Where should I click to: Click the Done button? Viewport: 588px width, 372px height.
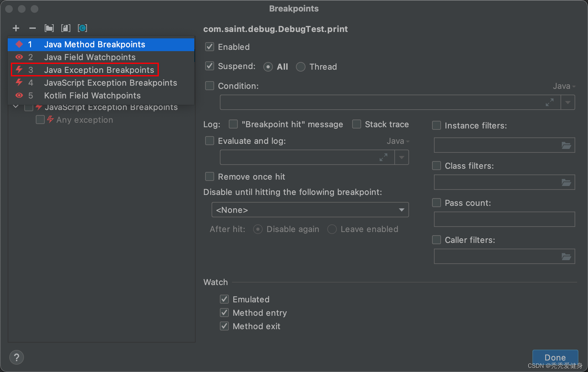[555, 357]
